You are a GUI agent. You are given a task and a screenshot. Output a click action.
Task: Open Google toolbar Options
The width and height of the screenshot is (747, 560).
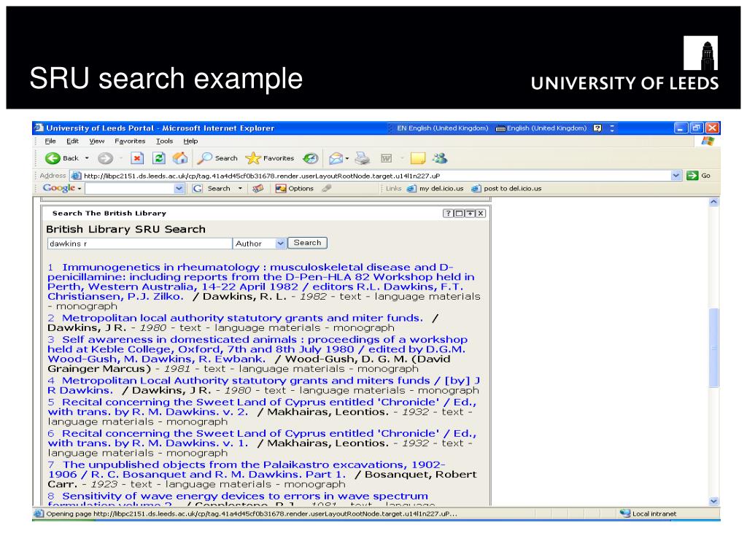295,189
